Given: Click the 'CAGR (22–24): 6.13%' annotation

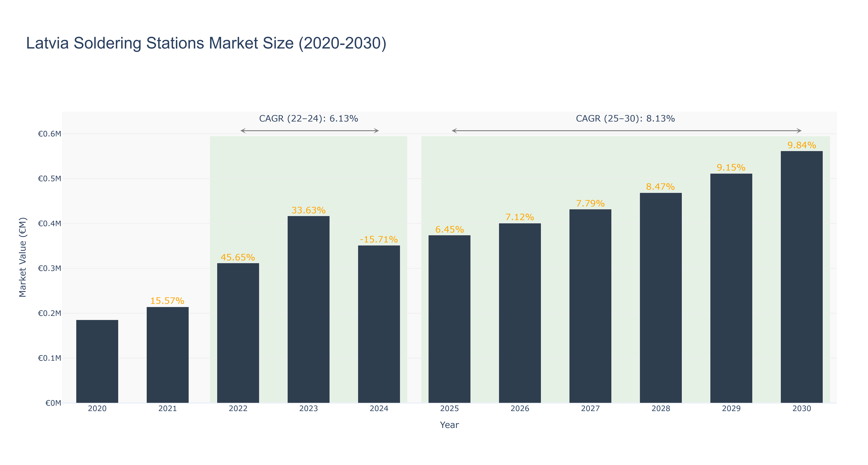Looking at the screenshot, I should [x=308, y=119].
